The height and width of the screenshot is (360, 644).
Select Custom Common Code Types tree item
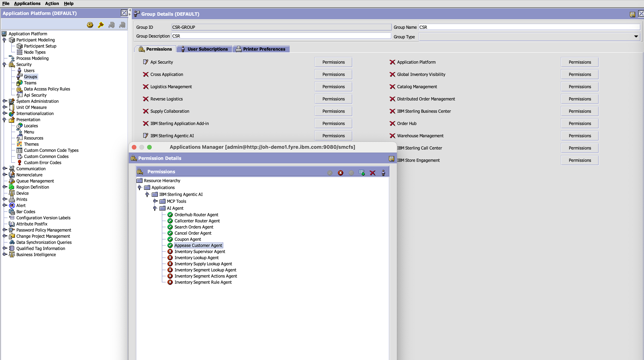[51, 150]
